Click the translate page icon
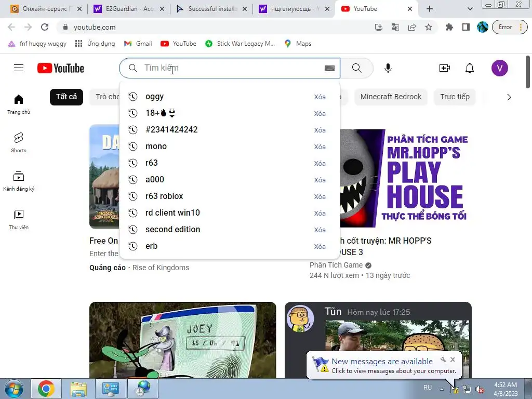Screen dimensions: 532x399 (x=395, y=27)
